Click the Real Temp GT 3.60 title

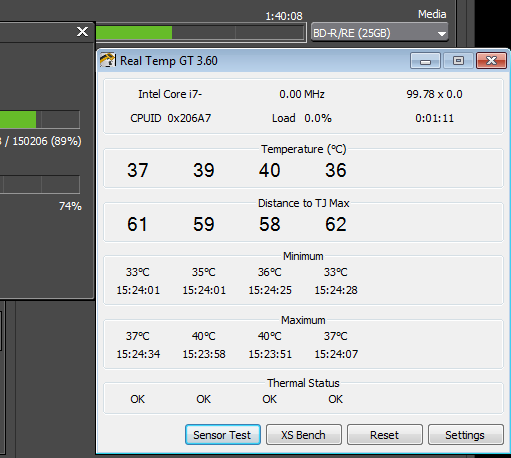pyautogui.click(x=169, y=61)
